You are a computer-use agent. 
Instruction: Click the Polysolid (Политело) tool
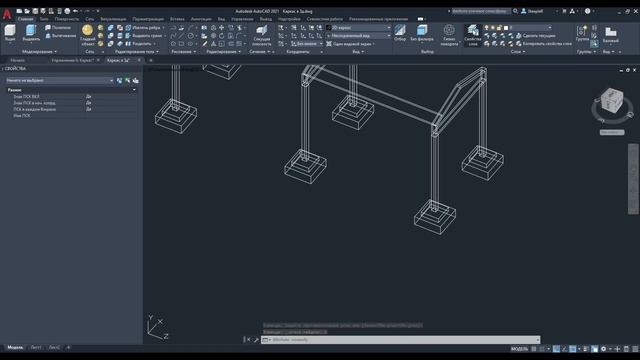pos(58,28)
